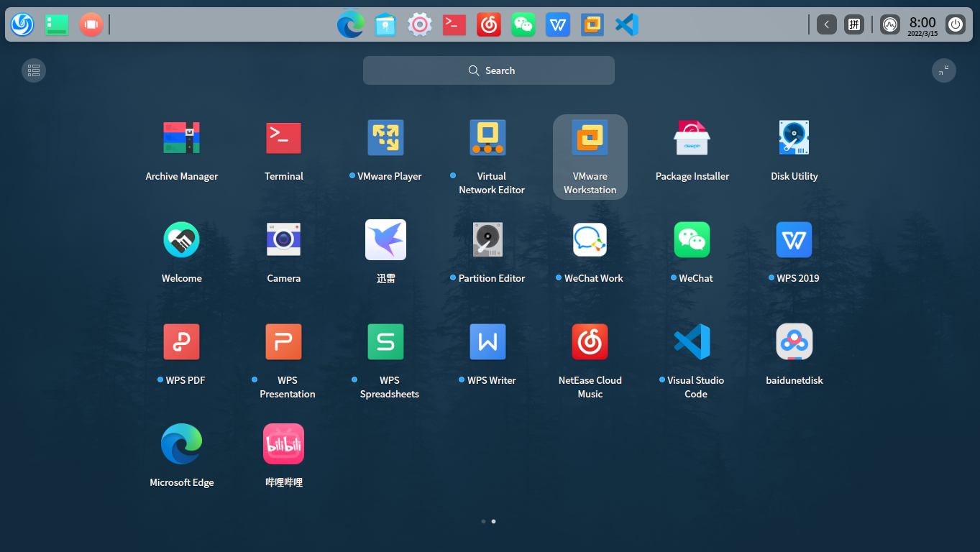This screenshot has height=552, width=980.
Task: Exit fullscreen launcher mode
Action: pyautogui.click(x=944, y=70)
